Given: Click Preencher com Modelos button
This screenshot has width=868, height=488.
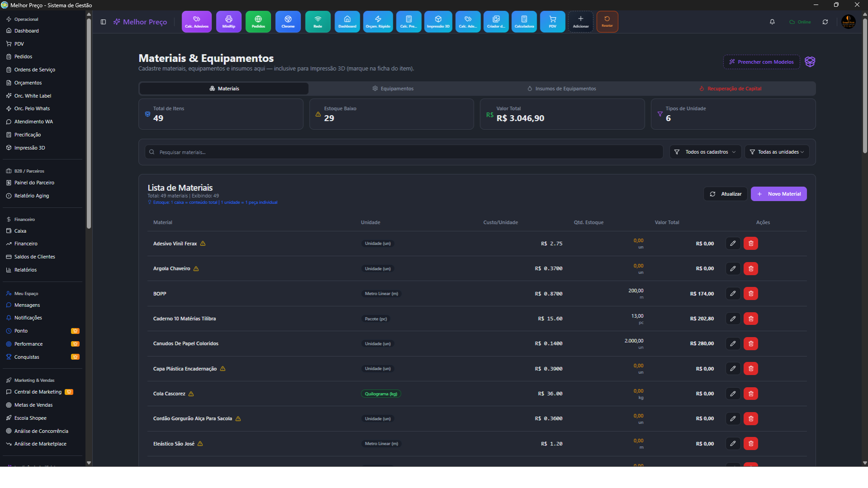Looking at the screenshot, I should pos(762,62).
